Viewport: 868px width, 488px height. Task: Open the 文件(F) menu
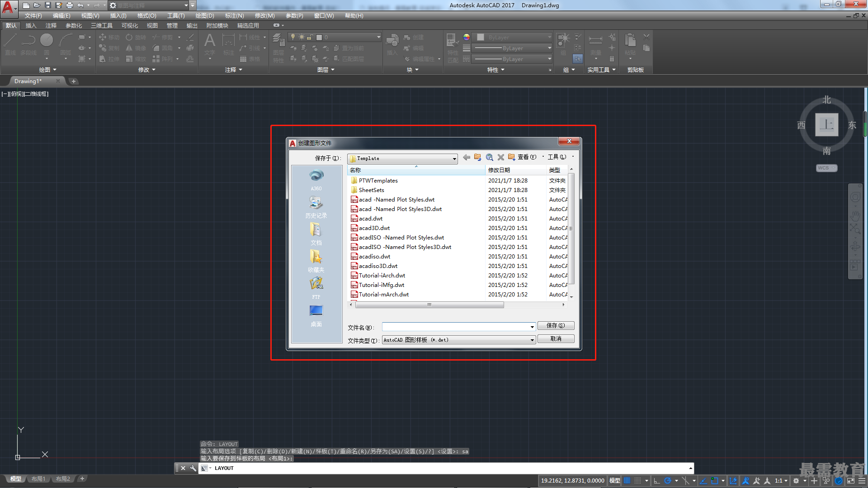(33, 16)
